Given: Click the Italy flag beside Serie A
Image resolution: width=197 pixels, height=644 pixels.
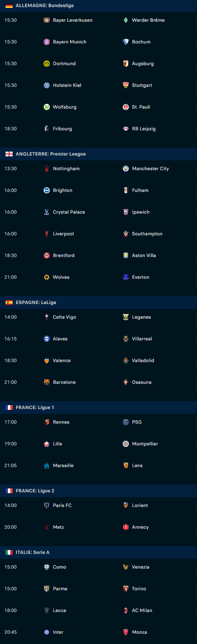Looking at the screenshot, I should [9, 552].
